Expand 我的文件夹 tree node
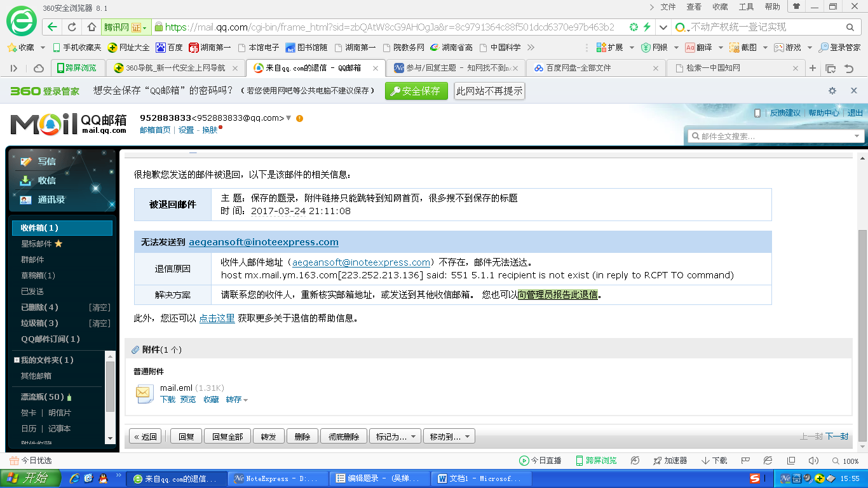Screen dimensions: 868x488 [17, 360]
